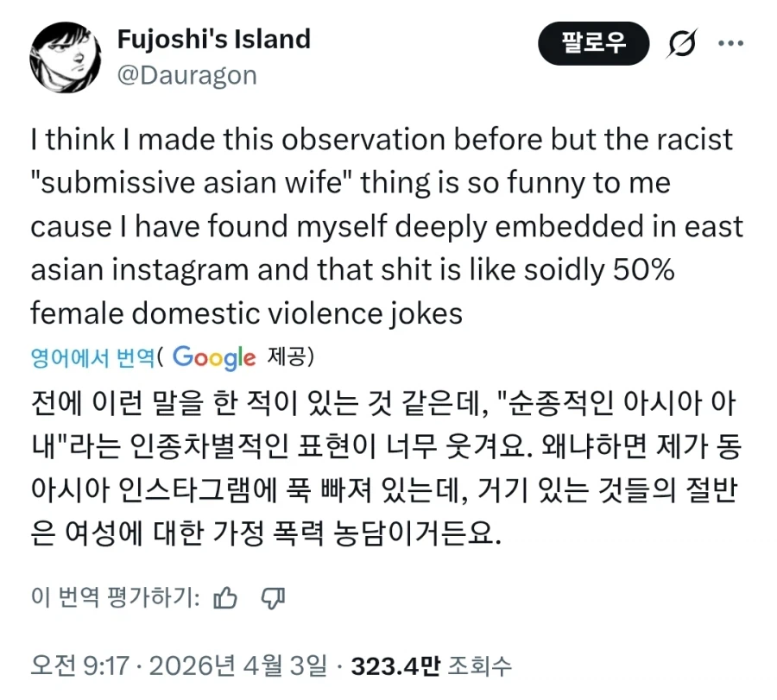Click the thumbs down translation rating icon
The width and height of the screenshot is (777, 700).
[273, 596]
